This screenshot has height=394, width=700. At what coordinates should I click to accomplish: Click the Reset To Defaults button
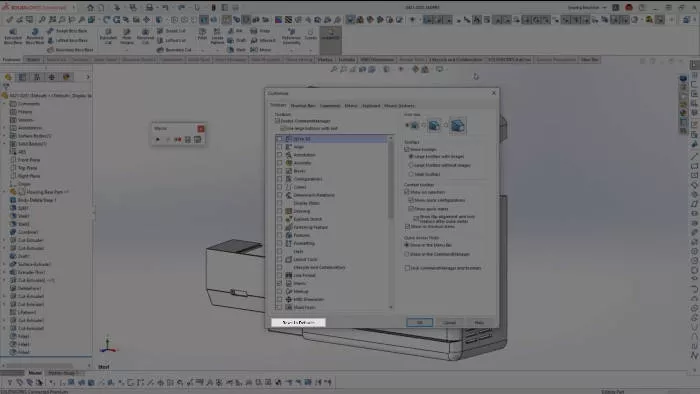click(299, 322)
